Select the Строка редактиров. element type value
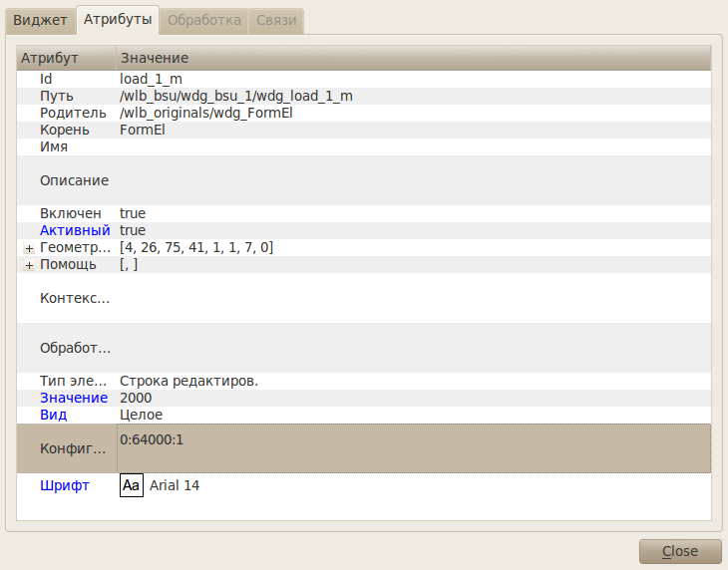This screenshot has width=728, height=570. (x=188, y=381)
